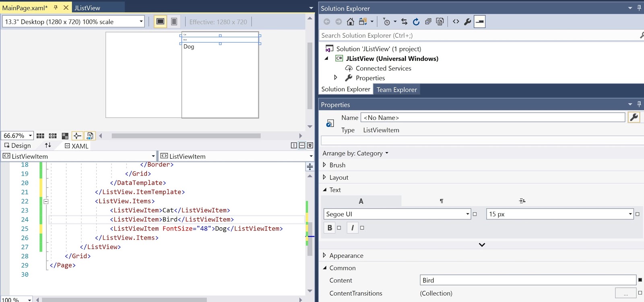Click the Show All Files icon
644x302 pixels.
coord(440,22)
